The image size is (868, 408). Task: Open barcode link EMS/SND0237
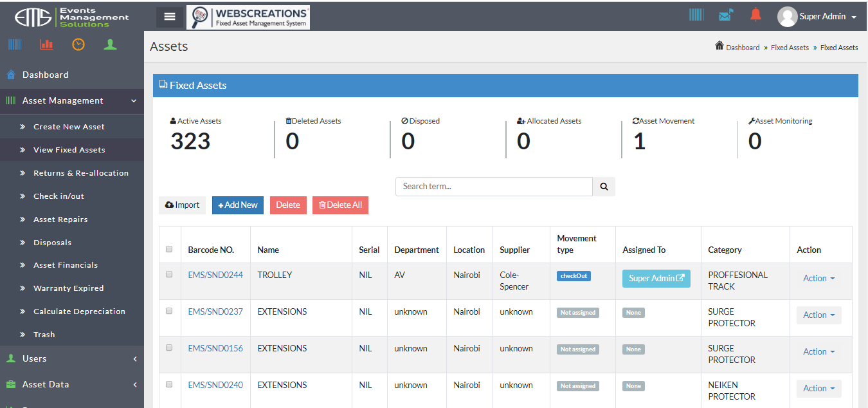[215, 311]
